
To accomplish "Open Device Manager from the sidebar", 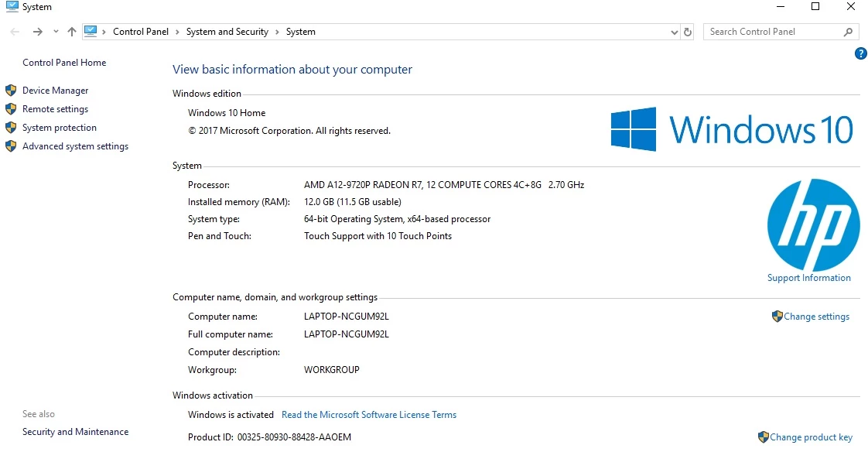I will (56, 91).
